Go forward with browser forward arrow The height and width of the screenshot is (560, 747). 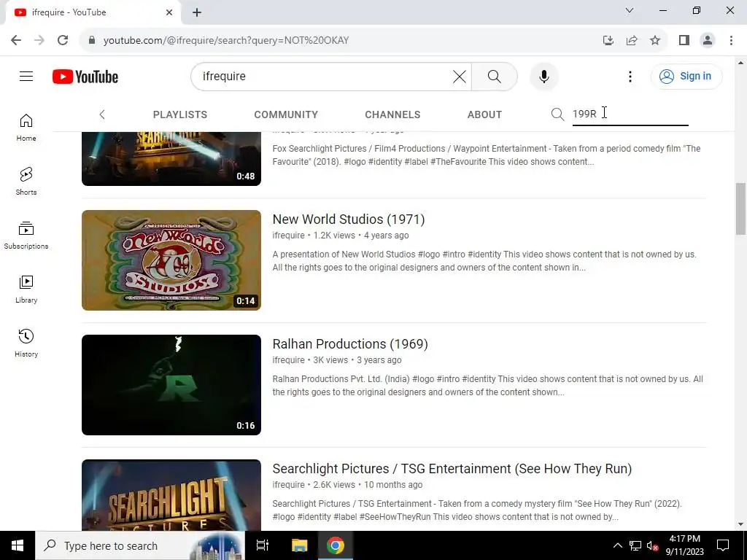coord(39,40)
